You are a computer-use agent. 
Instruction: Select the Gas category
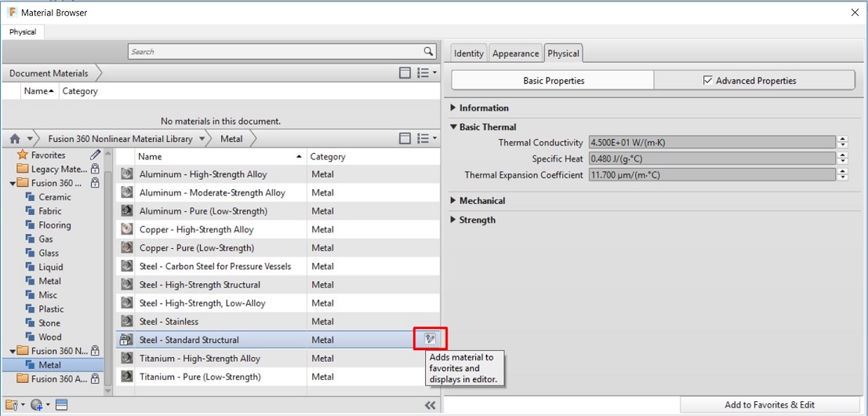39,239
